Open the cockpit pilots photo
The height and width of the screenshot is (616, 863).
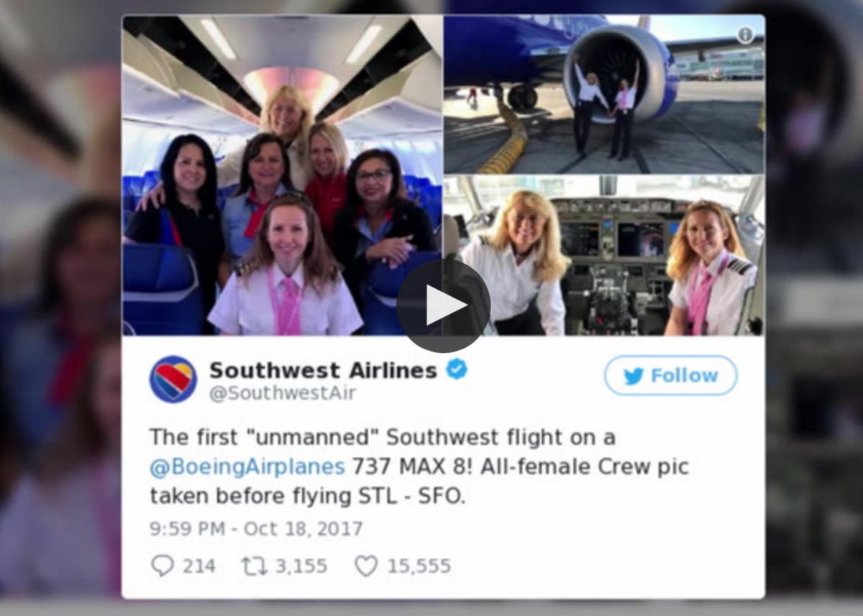(604, 256)
